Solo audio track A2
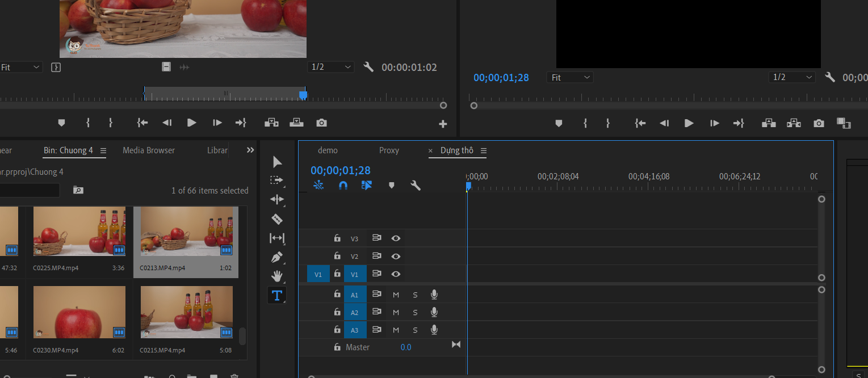 click(415, 313)
